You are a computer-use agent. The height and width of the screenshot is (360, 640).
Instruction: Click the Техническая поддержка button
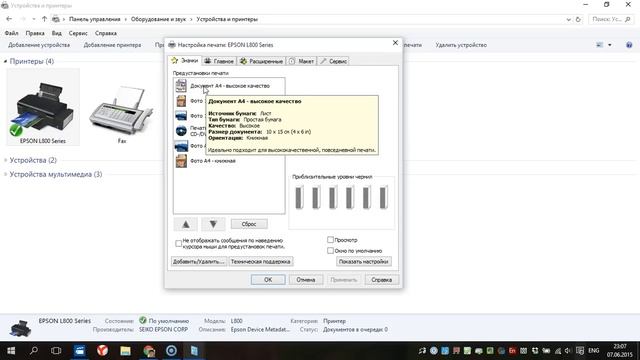pyautogui.click(x=260, y=262)
